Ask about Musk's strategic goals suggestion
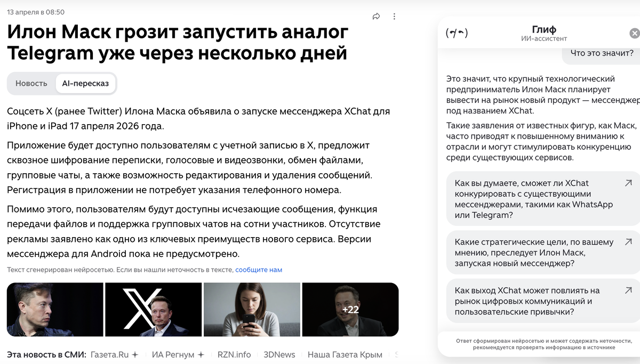Viewport: 640px width, 364px height. coord(543,253)
